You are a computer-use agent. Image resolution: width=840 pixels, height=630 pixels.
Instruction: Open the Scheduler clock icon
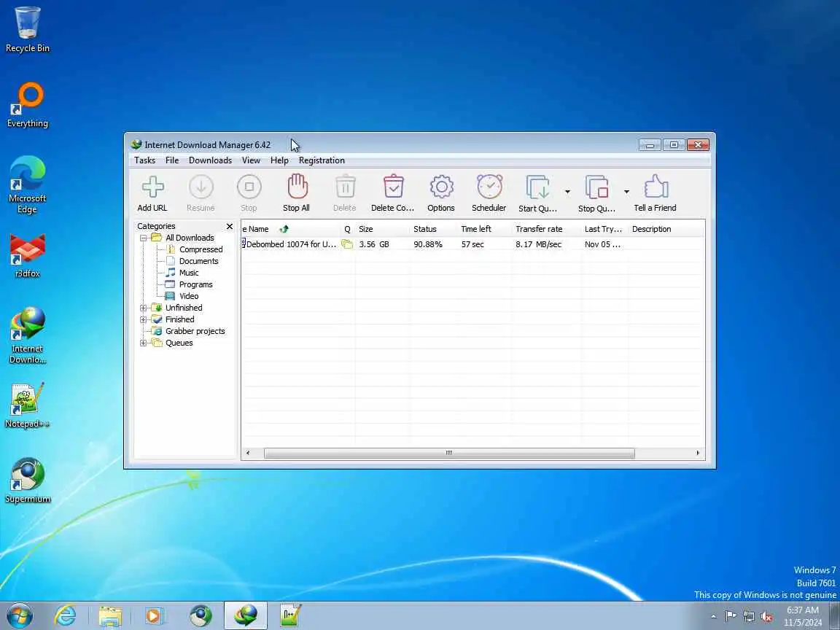(490, 187)
